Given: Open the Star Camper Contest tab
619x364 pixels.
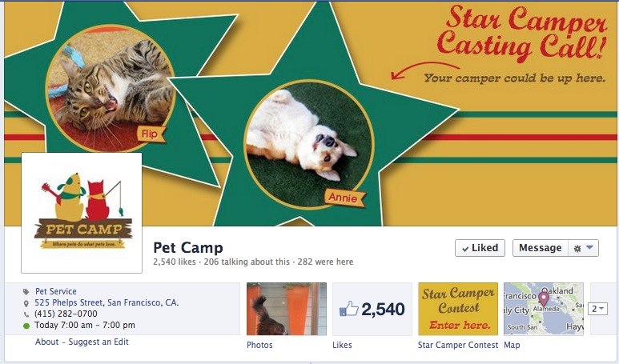Looking at the screenshot, I should 458,309.
